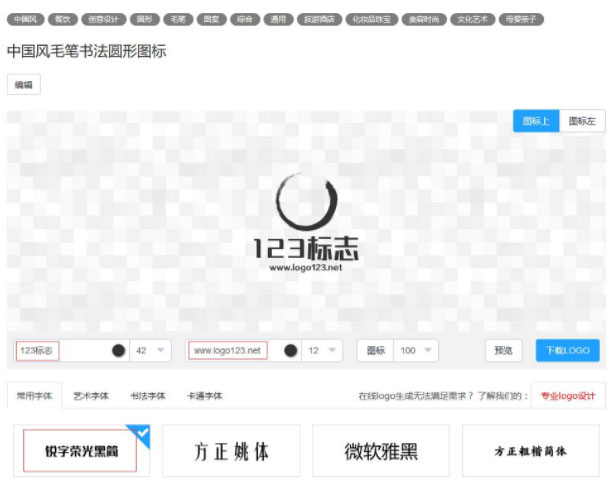Click the 图标 button in the toolbar
This screenshot has height=489, width=615.
pyautogui.click(x=375, y=351)
